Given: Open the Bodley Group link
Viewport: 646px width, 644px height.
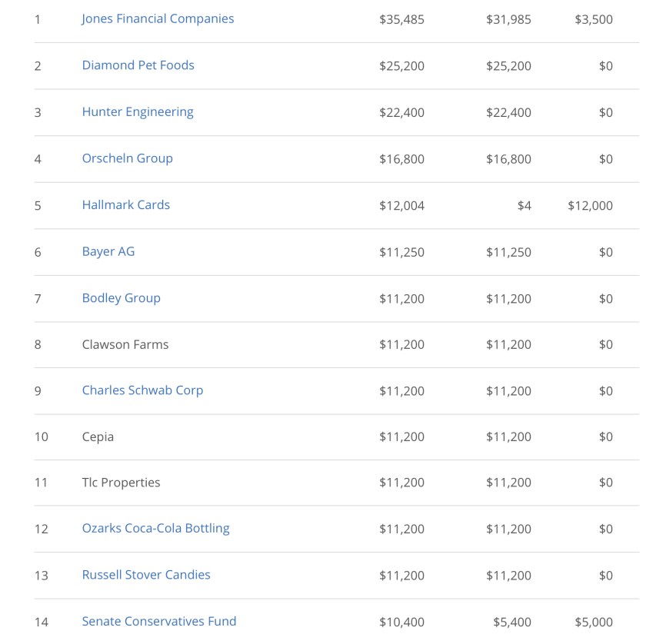Looking at the screenshot, I should pyautogui.click(x=121, y=298).
